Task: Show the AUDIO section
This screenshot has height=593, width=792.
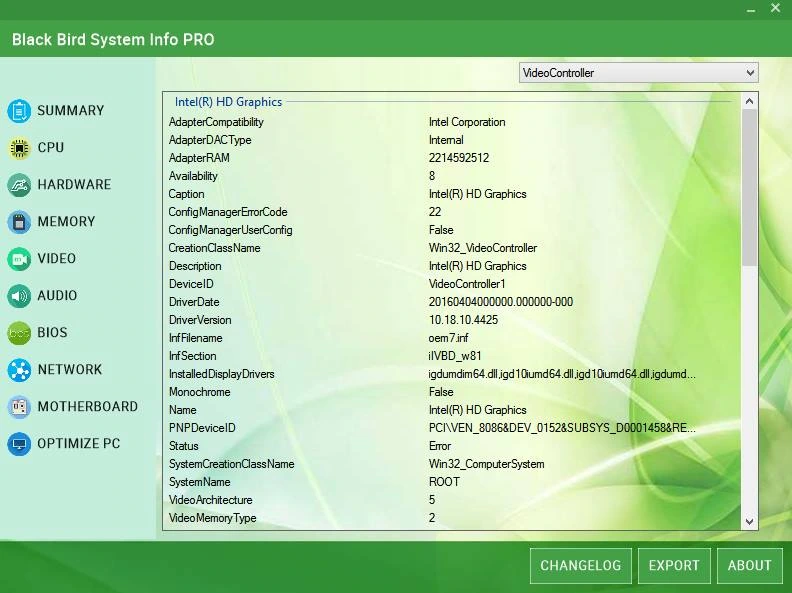Action: [57, 295]
